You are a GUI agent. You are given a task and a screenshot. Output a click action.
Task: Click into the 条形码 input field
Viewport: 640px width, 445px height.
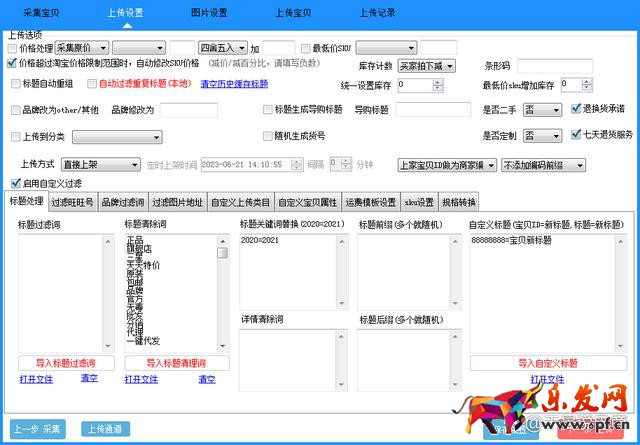555,66
